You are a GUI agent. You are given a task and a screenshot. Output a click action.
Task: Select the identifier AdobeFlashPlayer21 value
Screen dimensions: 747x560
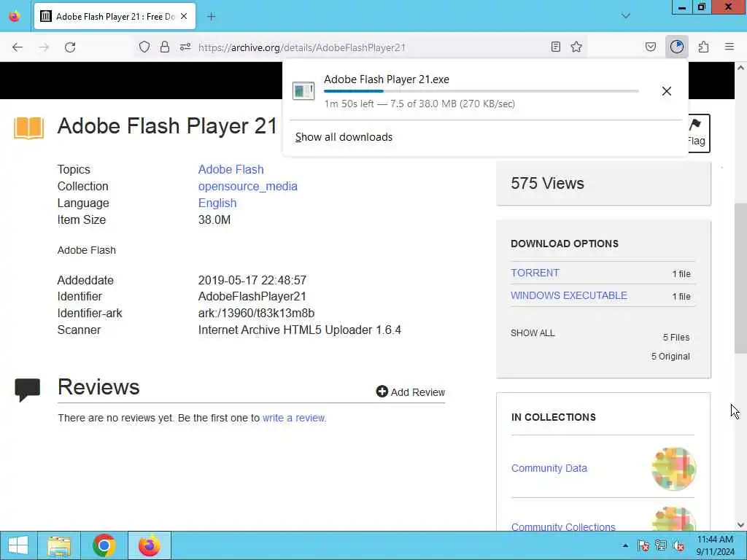pos(252,296)
